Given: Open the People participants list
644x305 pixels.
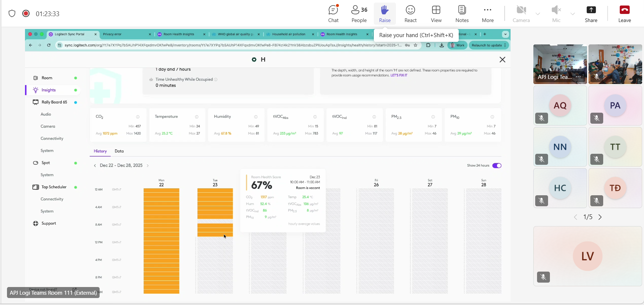Looking at the screenshot, I should [x=359, y=14].
